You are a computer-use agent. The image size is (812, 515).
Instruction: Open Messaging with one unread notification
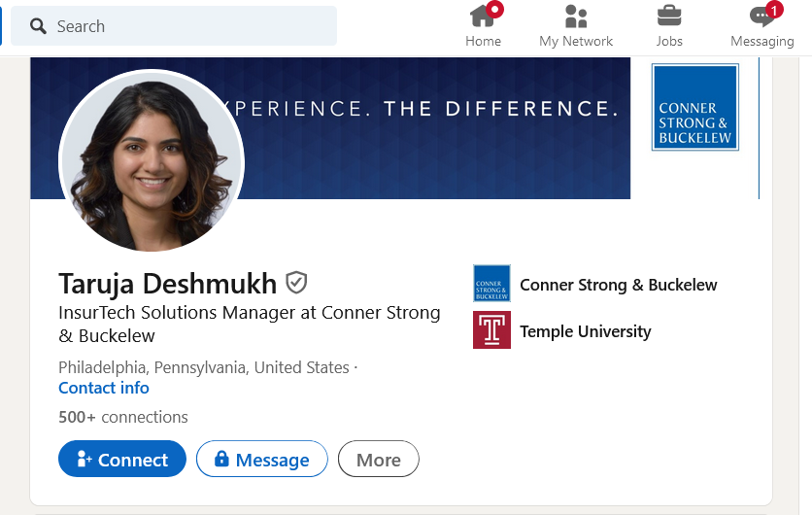(762, 26)
